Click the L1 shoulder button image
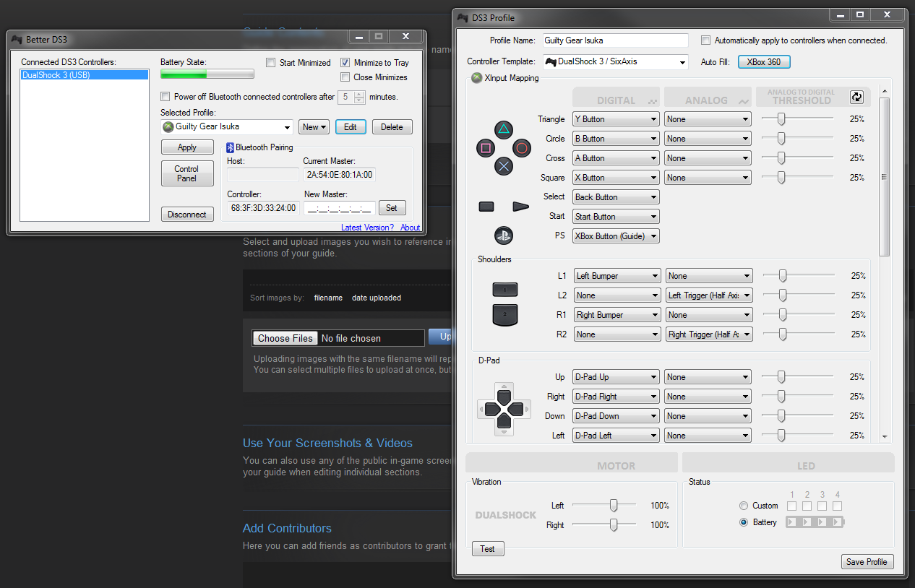Image resolution: width=915 pixels, height=588 pixels. coord(505,290)
